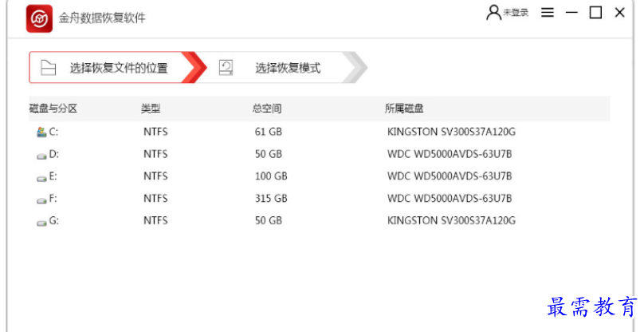
Task: Select the G: drive icon
Action: (x=41, y=223)
